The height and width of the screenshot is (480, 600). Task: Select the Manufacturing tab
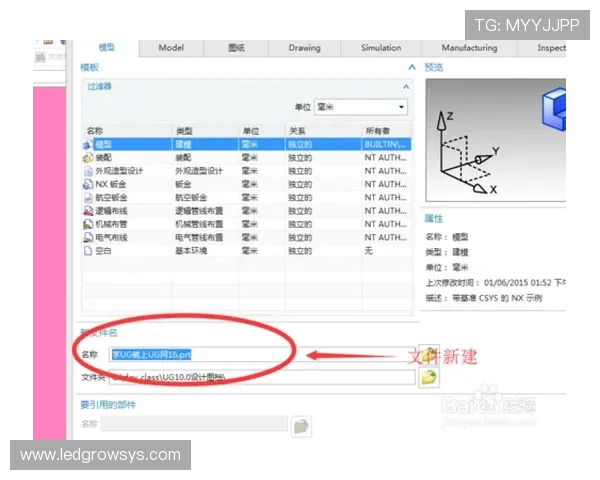click(x=470, y=48)
